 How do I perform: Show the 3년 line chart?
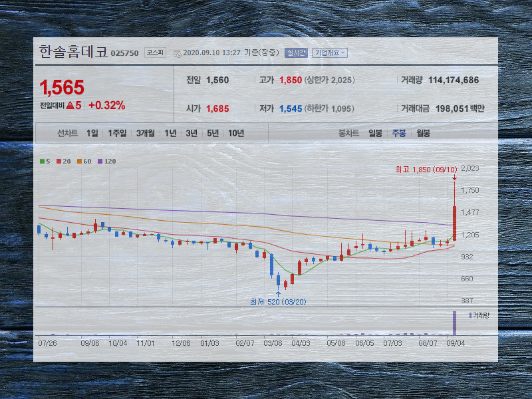pos(192,134)
